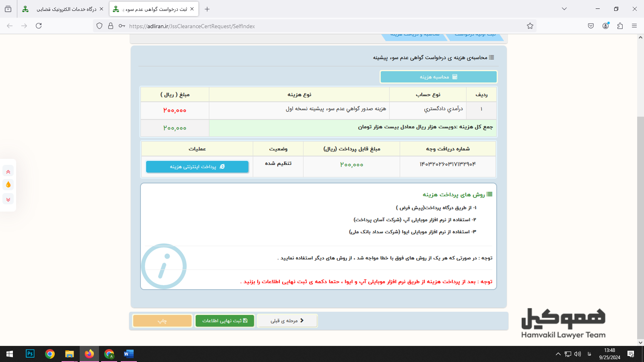The height and width of the screenshot is (362, 644).
Task: Click the scrollbar down arrow
Action: click(640, 343)
